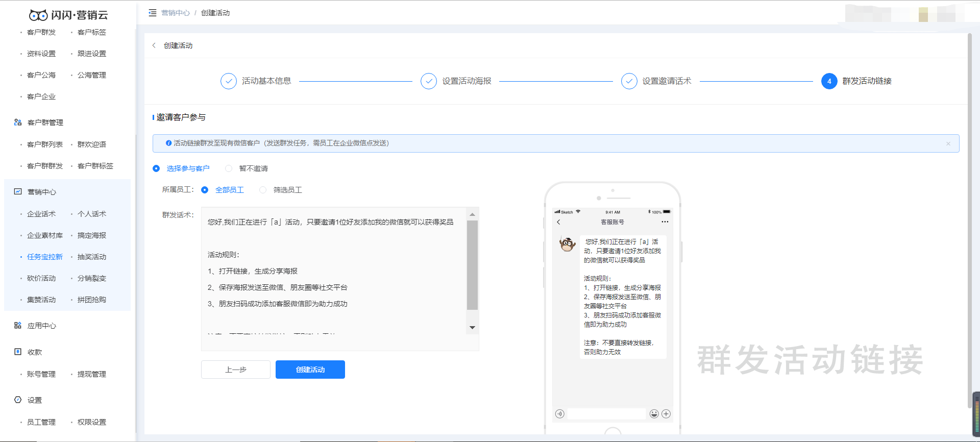
Task: Click the 客户群管理 section icon
Action: 18,122
